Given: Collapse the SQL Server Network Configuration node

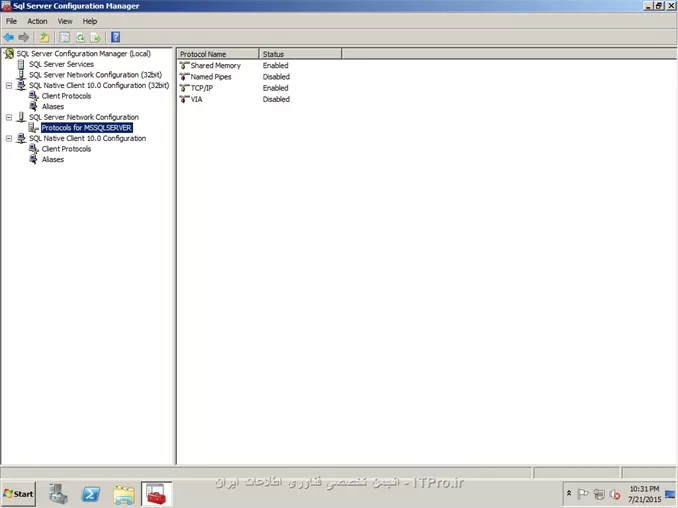Looking at the screenshot, I should [9, 117].
